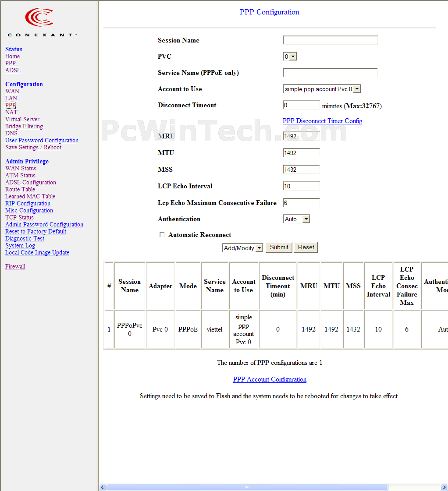
Task: Expand the Account to Use dropdown
Action: coord(322,89)
